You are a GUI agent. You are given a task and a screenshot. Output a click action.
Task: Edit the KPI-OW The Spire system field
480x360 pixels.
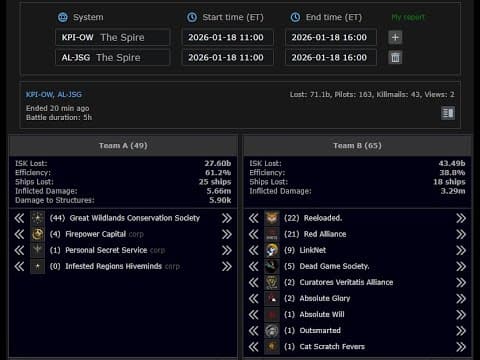tap(113, 37)
